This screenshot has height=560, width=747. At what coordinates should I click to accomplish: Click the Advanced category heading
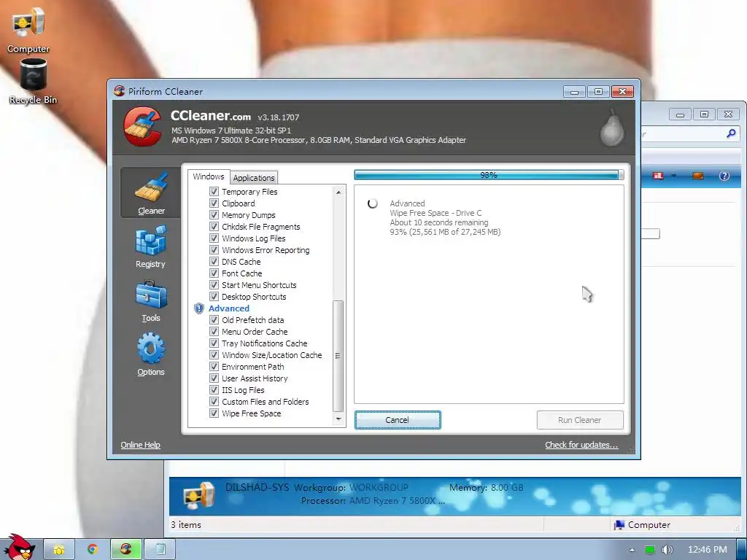(x=228, y=308)
